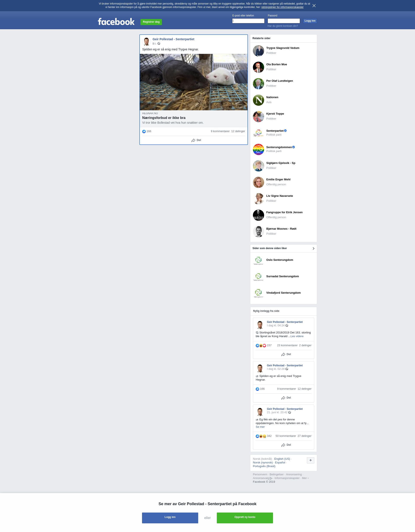Image resolution: width=415 pixels, height=532 pixels.
Task: Click the green 'Registrer deg' button
Action: pyautogui.click(x=151, y=22)
